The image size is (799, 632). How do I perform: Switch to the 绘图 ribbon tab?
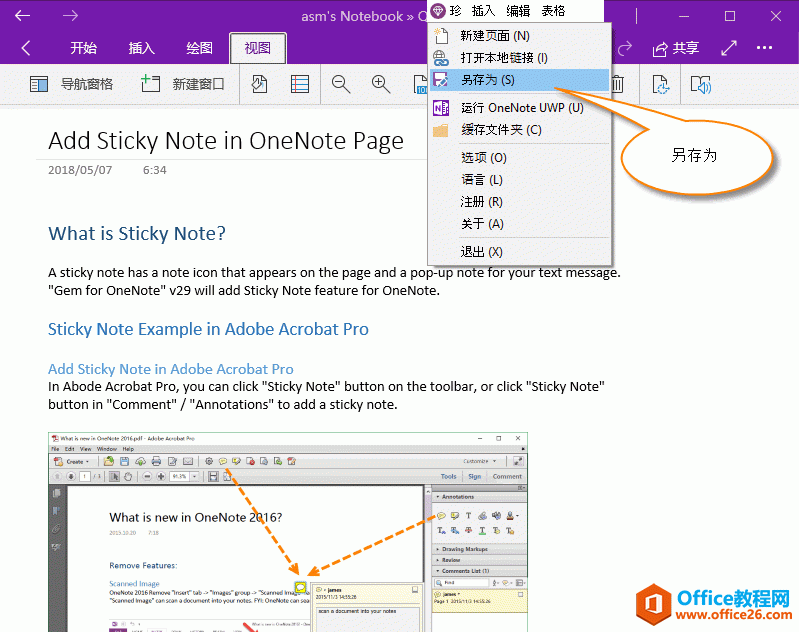coord(199,48)
